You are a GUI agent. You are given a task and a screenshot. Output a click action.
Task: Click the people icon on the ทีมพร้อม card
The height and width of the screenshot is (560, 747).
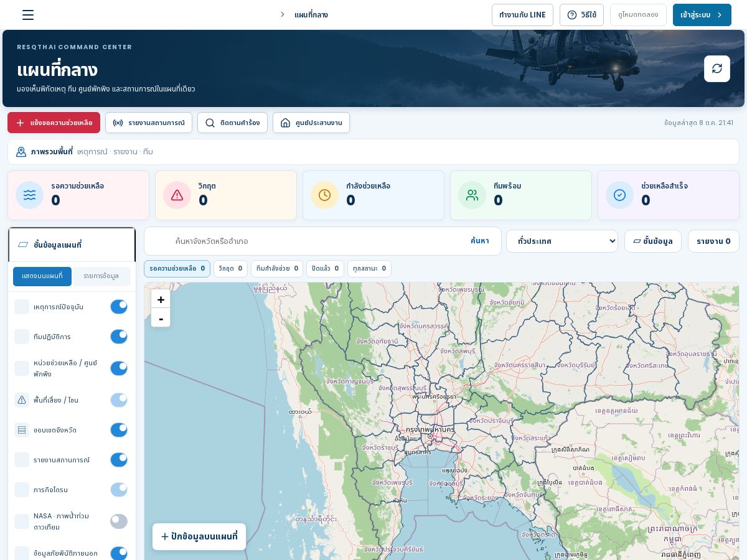click(x=472, y=195)
